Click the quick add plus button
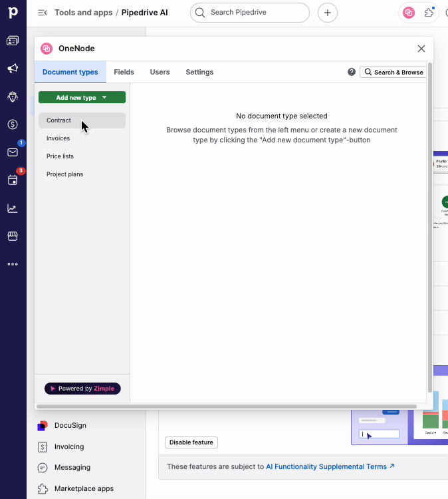The width and height of the screenshot is (448, 499). [328, 13]
